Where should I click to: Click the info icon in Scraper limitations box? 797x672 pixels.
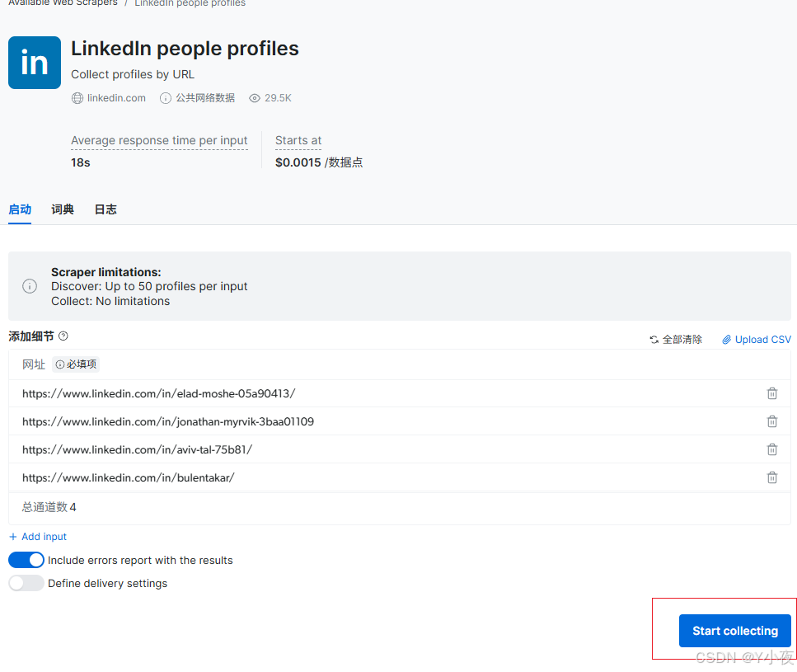tap(30, 286)
